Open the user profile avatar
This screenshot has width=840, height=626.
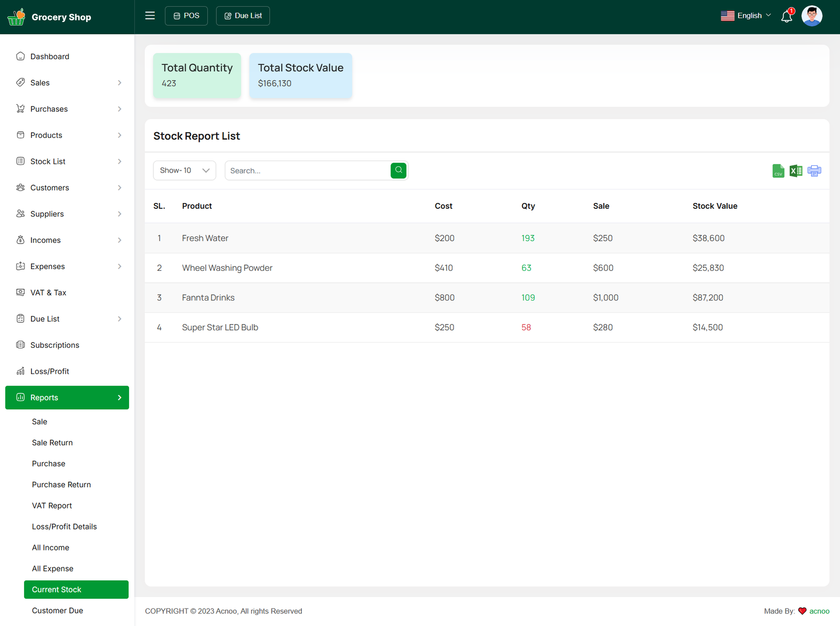[x=812, y=16]
